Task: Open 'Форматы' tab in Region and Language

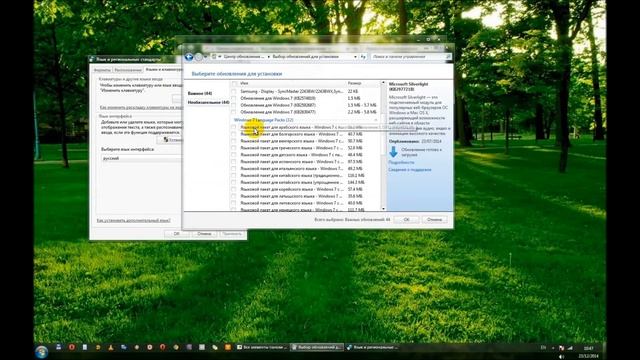Action: pyautogui.click(x=102, y=70)
